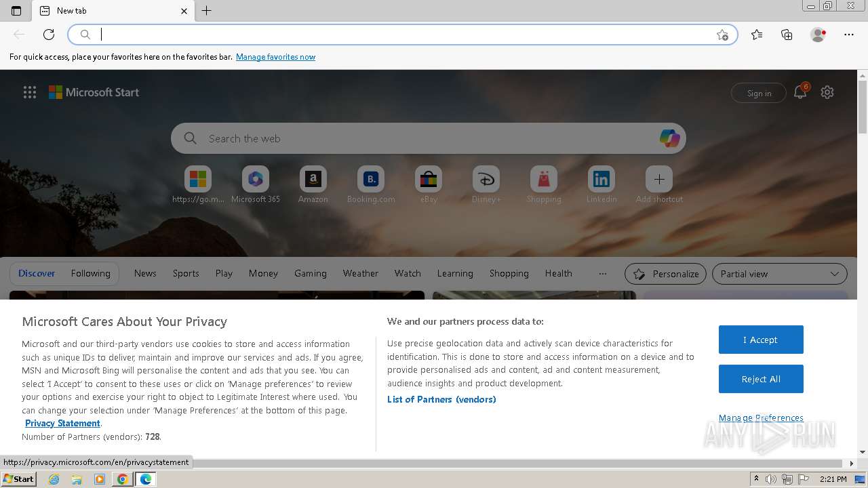Close the New tab tab

tap(184, 11)
